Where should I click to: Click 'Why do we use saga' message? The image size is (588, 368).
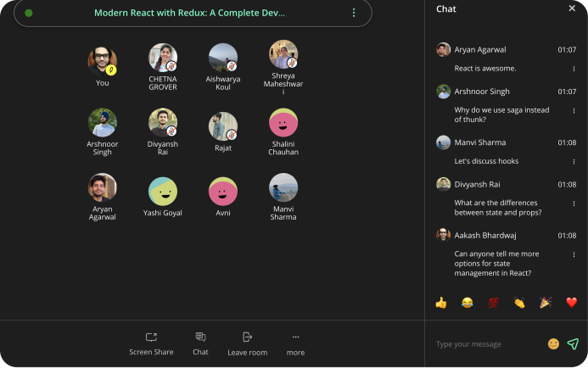pyautogui.click(x=501, y=114)
